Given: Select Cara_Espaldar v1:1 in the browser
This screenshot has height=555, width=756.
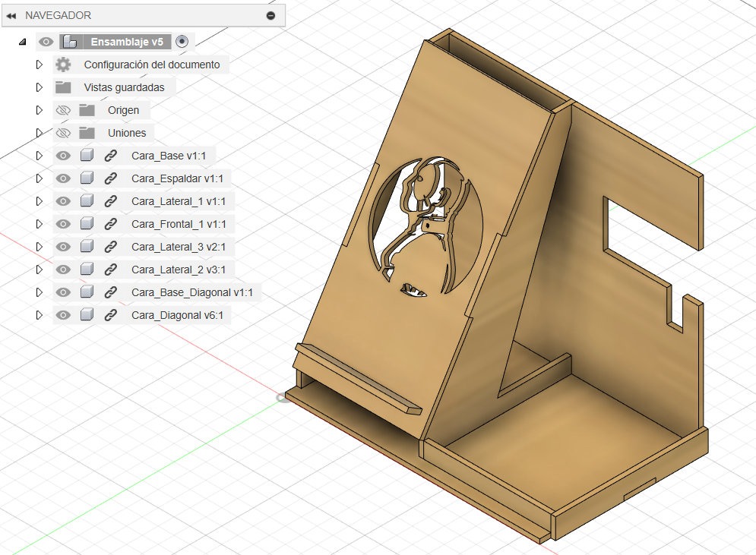Looking at the screenshot, I should (x=178, y=178).
